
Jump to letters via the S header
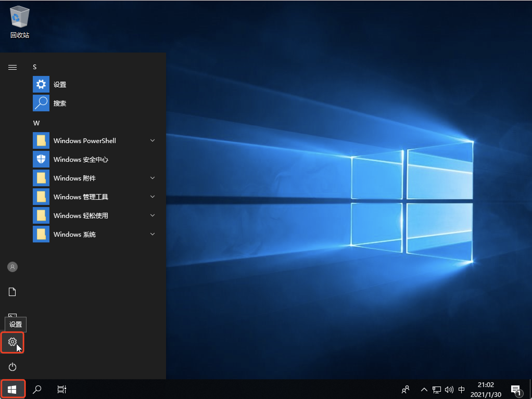[35, 67]
